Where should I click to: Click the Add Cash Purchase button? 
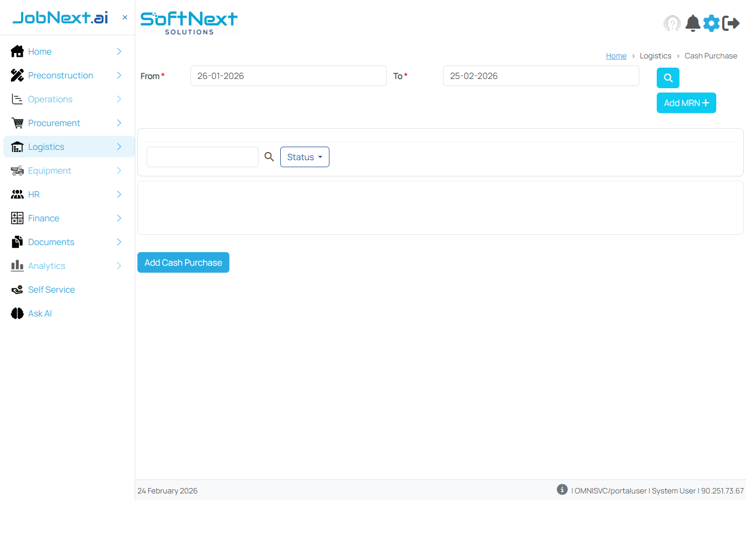(183, 262)
